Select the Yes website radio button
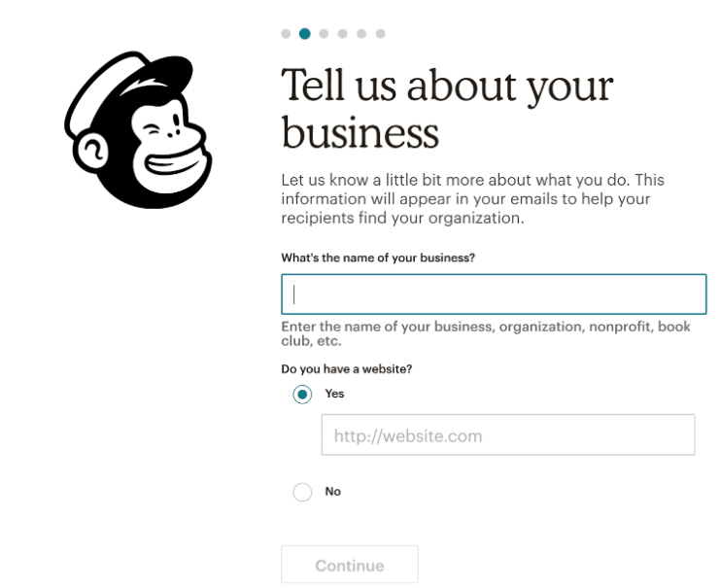The image size is (720, 588). coord(302,395)
